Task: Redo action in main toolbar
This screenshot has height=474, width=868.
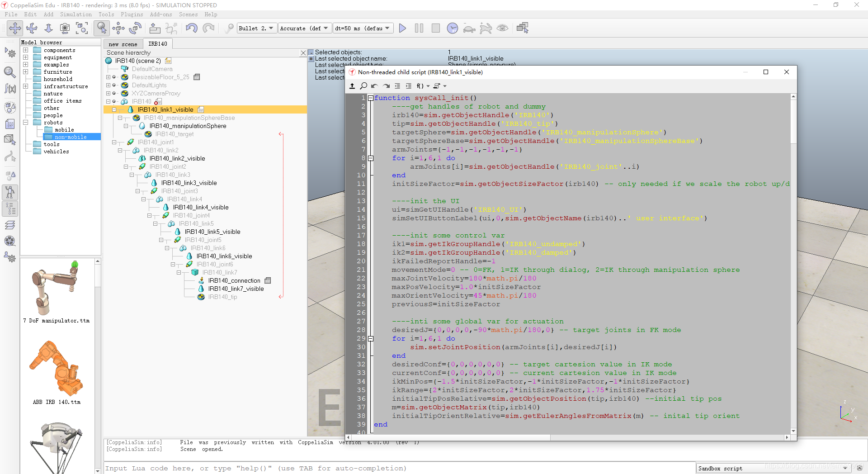Action: pos(208,28)
